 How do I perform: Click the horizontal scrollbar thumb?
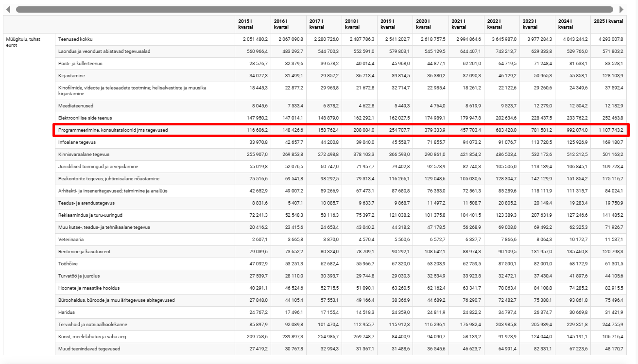click(x=314, y=9)
